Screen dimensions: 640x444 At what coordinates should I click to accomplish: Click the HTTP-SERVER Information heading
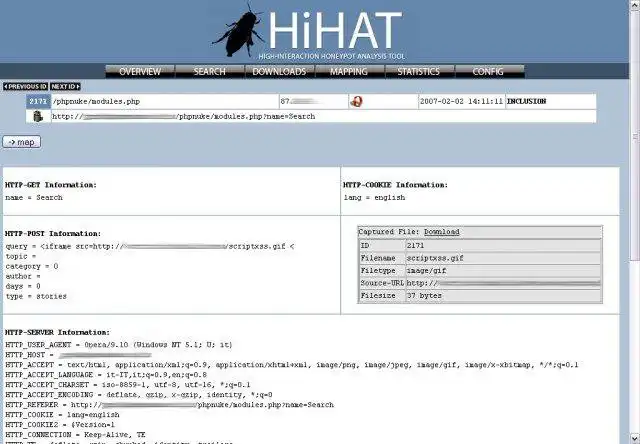coord(57,332)
